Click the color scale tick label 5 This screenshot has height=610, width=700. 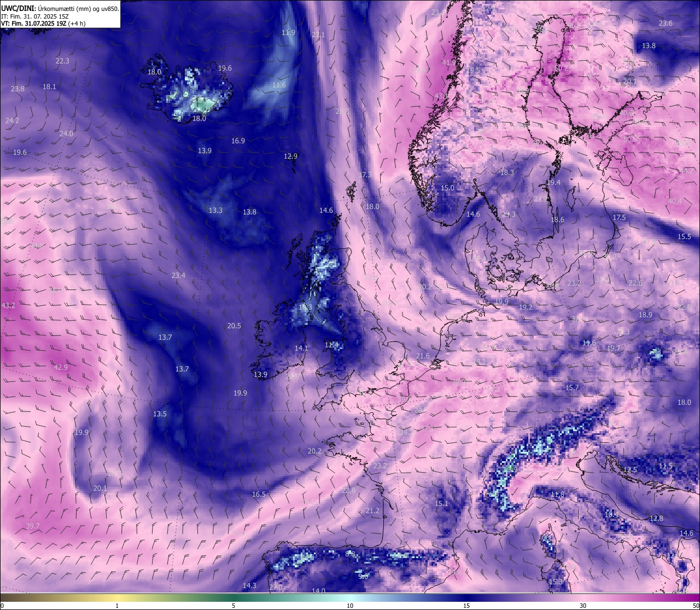point(234,606)
